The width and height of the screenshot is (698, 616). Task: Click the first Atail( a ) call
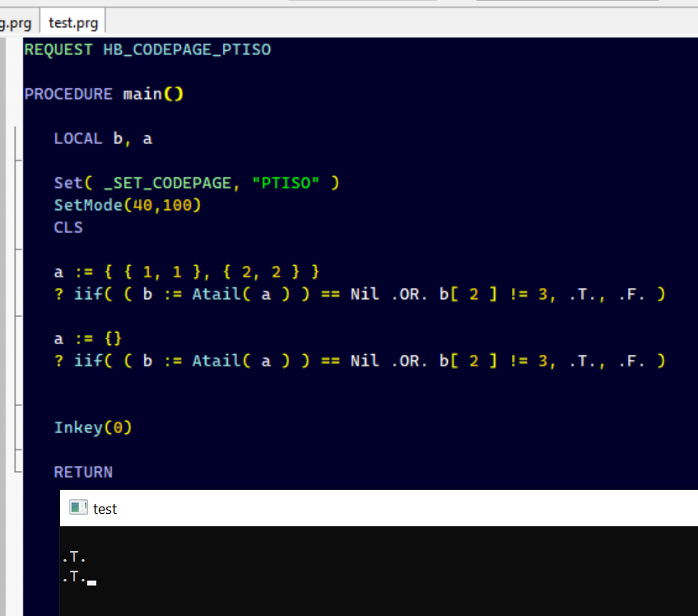click(235, 294)
